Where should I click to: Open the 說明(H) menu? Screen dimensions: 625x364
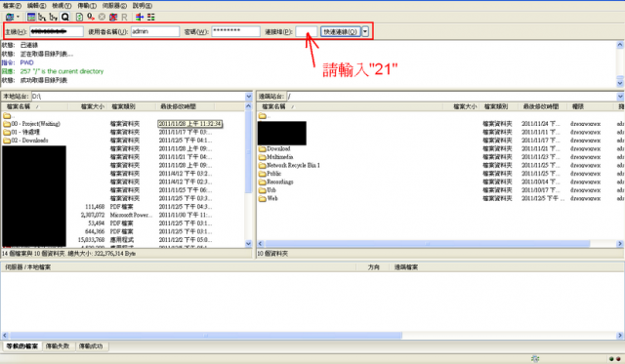point(143,6)
